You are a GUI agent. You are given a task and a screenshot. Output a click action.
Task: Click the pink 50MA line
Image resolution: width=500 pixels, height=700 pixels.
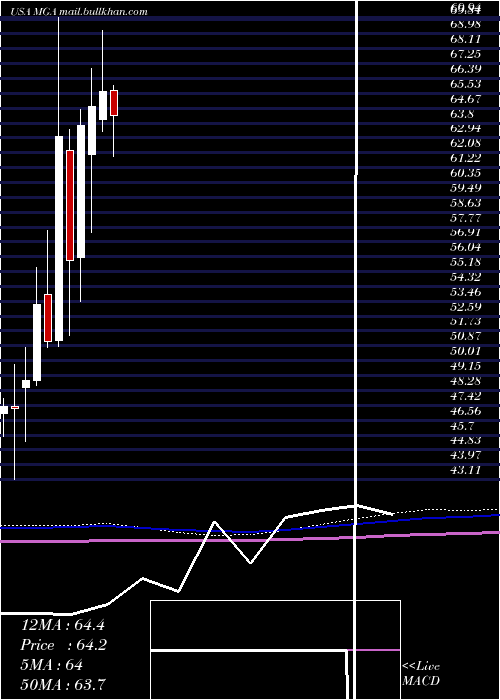[x=250, y=539]
